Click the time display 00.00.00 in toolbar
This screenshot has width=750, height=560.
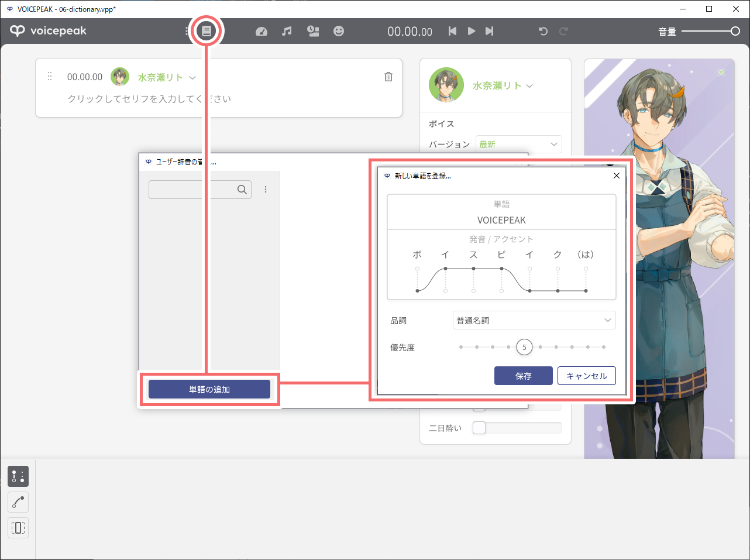pyautogui.click(x=410, y=32)
